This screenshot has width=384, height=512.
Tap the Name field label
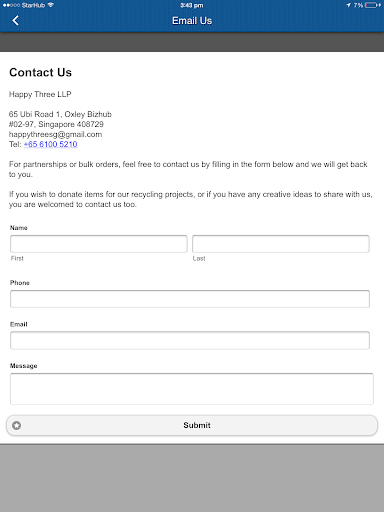[x=19, y=228]
